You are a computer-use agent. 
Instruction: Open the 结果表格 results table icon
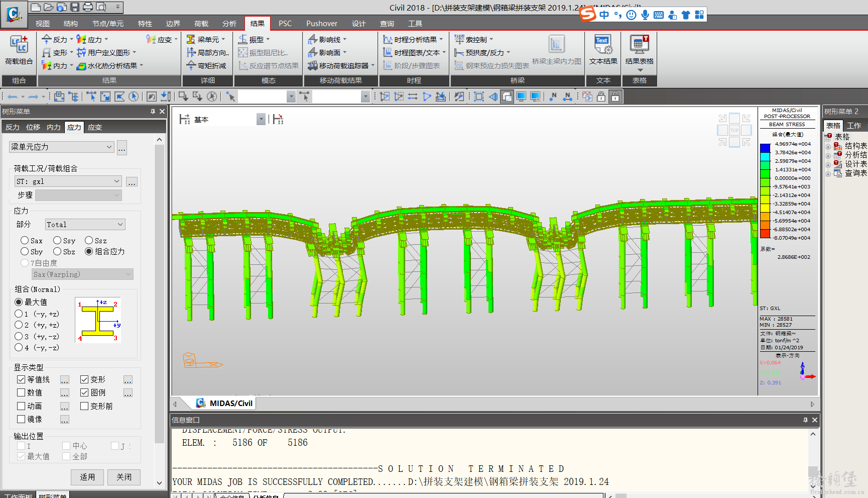[x=639, y=53]
